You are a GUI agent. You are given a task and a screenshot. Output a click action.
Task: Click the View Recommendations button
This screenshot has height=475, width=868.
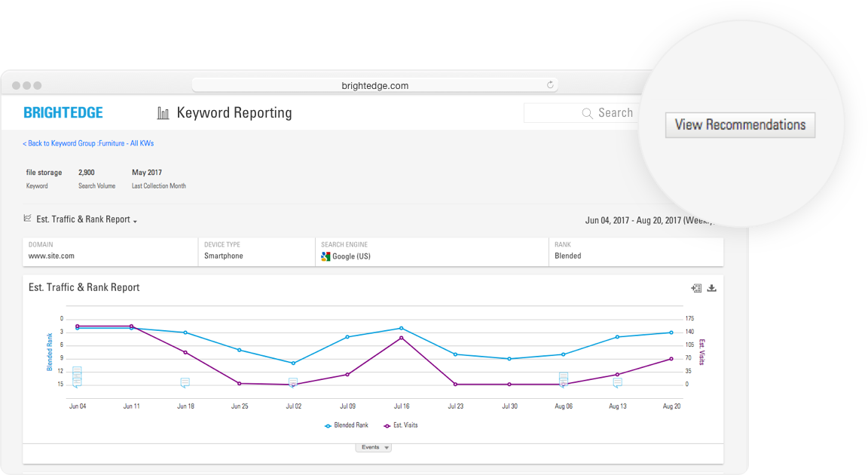pos(740,125)
